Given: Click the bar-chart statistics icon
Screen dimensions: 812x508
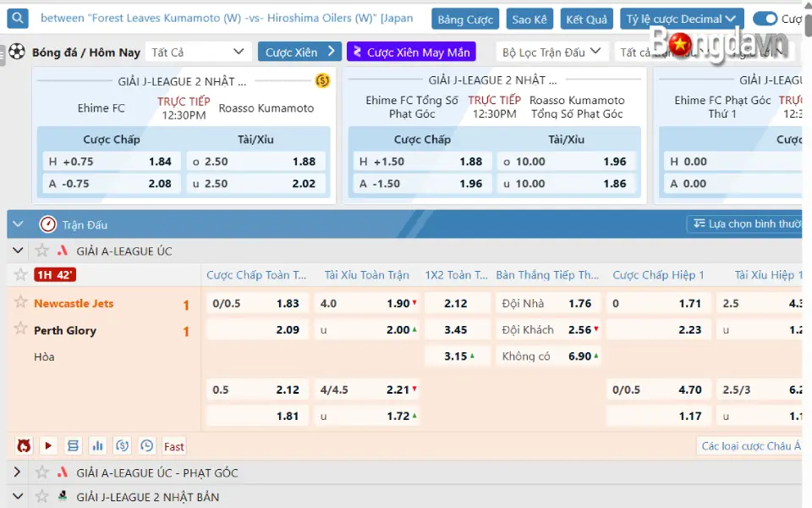Looking at the screenshot, I should pos(97,445).
